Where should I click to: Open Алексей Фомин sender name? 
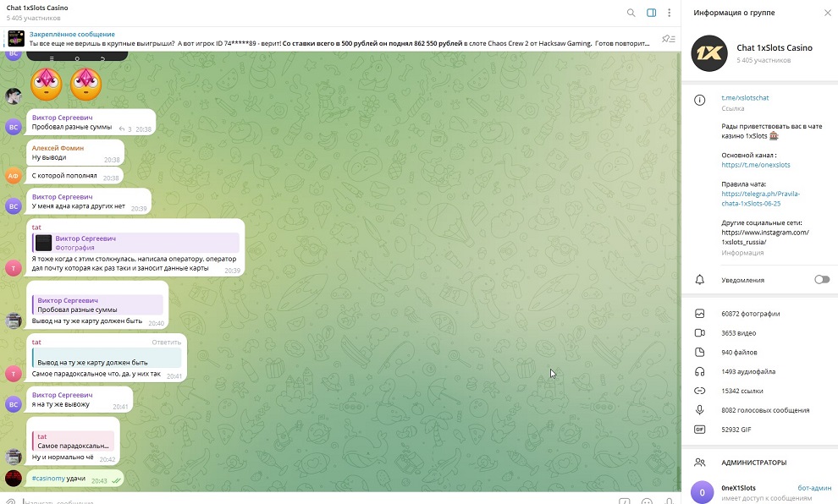pos(58,148)
